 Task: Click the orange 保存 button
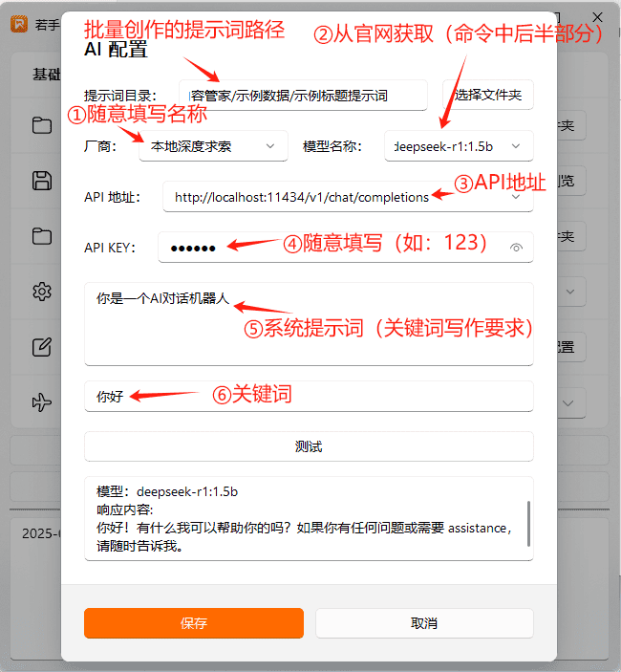point(194,623)
